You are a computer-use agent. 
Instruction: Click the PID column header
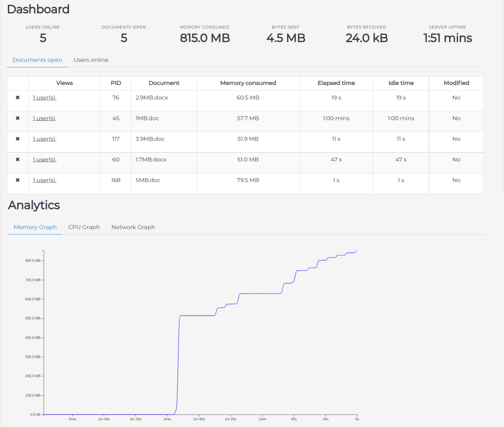pyautogui.click(x=116, y=83)
